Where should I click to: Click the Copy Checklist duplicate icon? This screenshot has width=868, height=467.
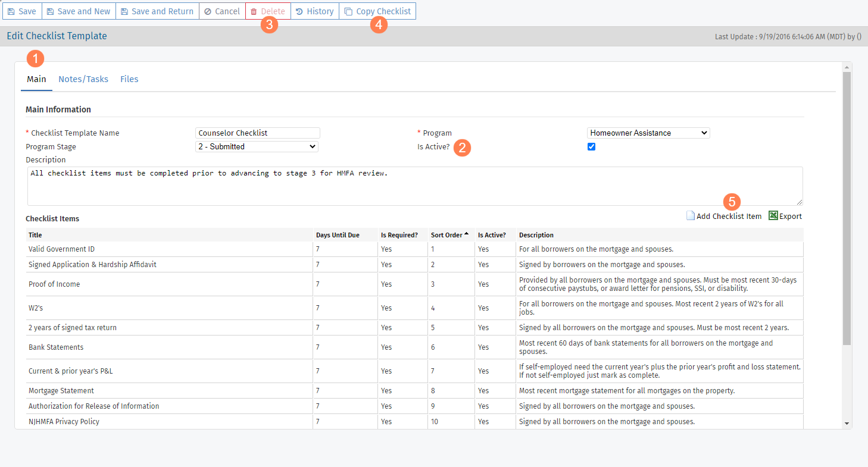pyautogui.click(x=348, y=11)
